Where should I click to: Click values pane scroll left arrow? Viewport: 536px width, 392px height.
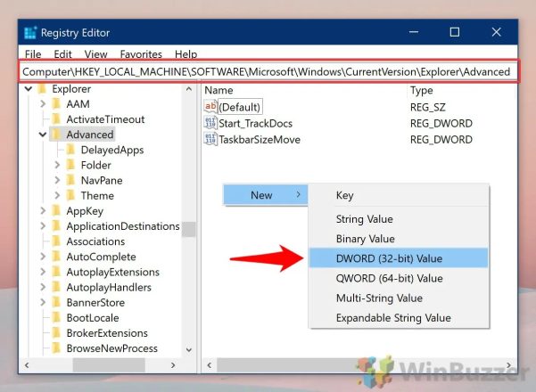pyautogui.click(x=210, y=365)
